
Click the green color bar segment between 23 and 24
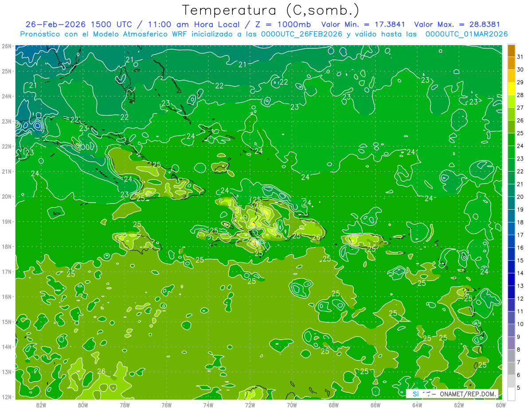tap(511, 152)
